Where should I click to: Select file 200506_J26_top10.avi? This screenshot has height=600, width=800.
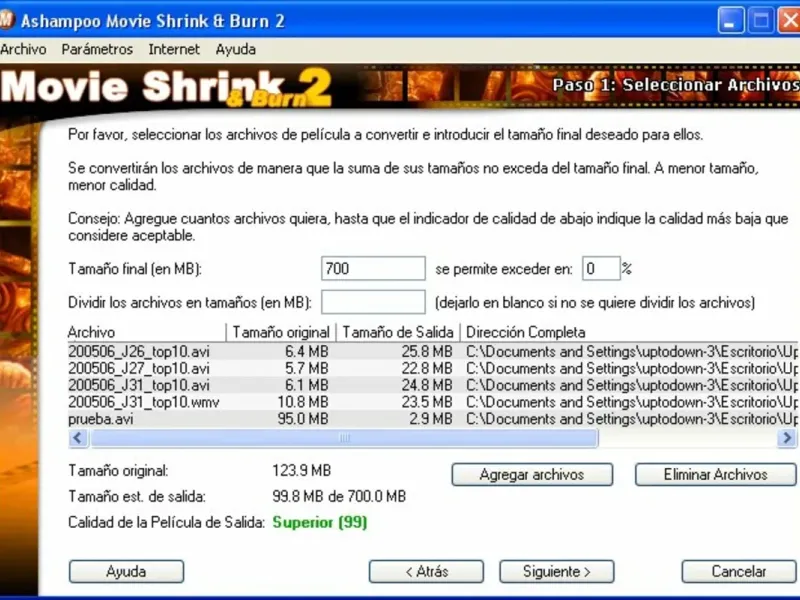(139, 352)
